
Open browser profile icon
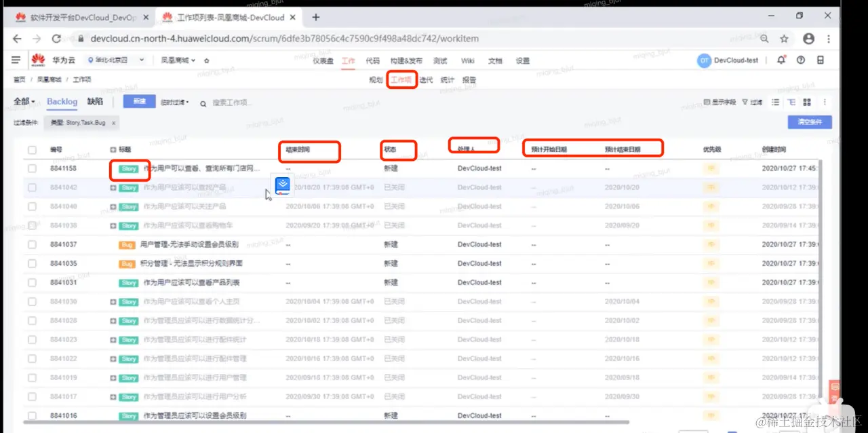[x=808, y=39]
